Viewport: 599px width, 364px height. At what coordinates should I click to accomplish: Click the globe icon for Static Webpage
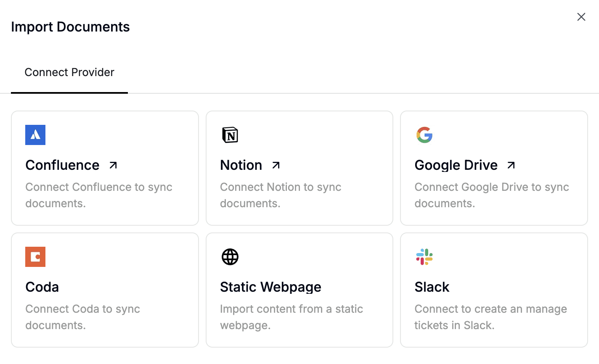[x=230, y=257]
